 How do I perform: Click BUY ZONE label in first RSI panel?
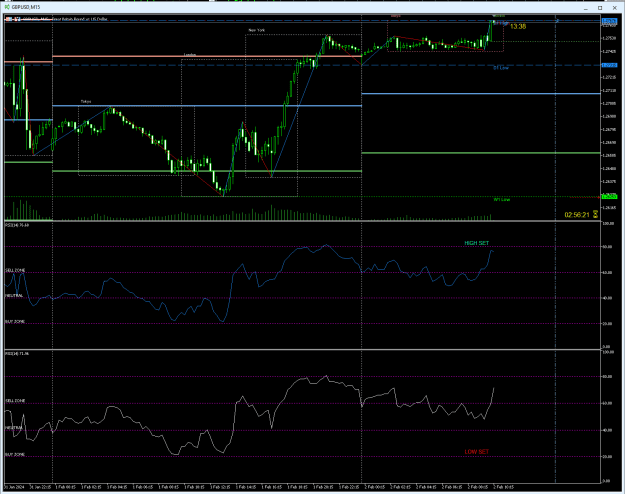pyautogui.click(x=15, y=321)
